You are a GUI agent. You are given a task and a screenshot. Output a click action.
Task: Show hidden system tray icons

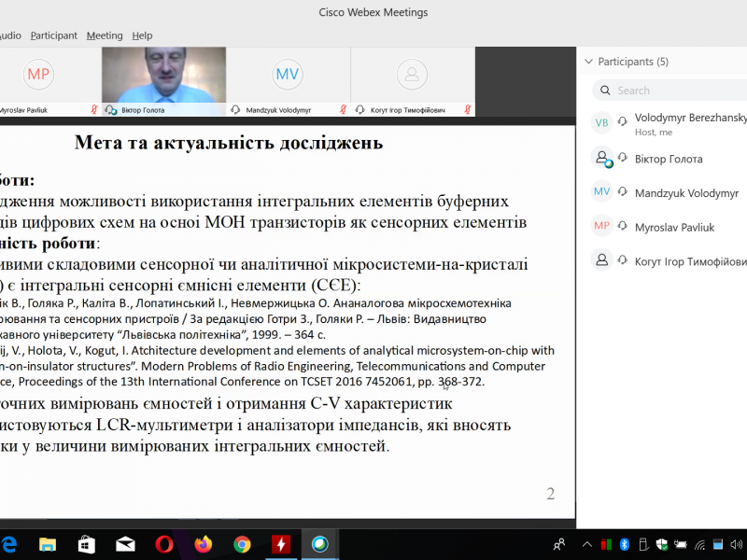pos(585,544)
